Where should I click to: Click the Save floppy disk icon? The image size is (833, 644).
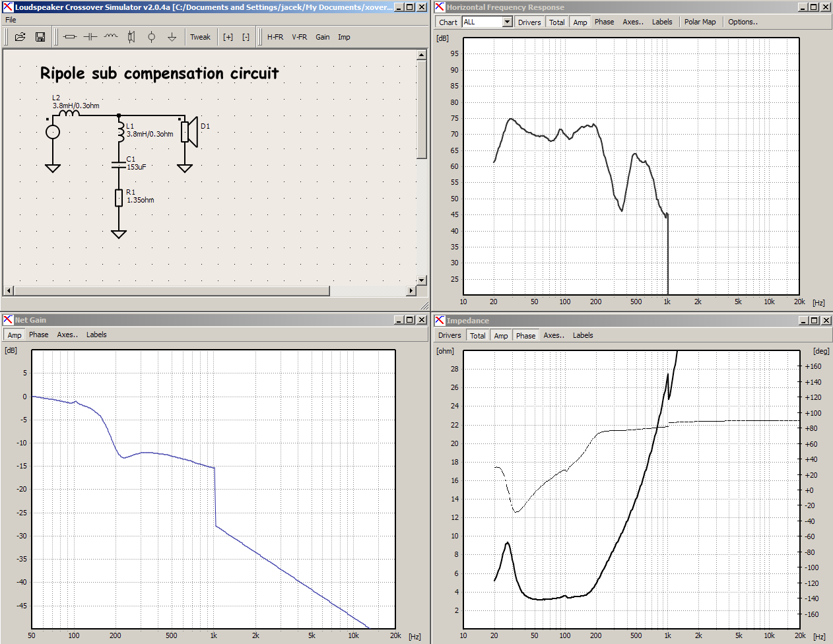[x=40, y=37]
